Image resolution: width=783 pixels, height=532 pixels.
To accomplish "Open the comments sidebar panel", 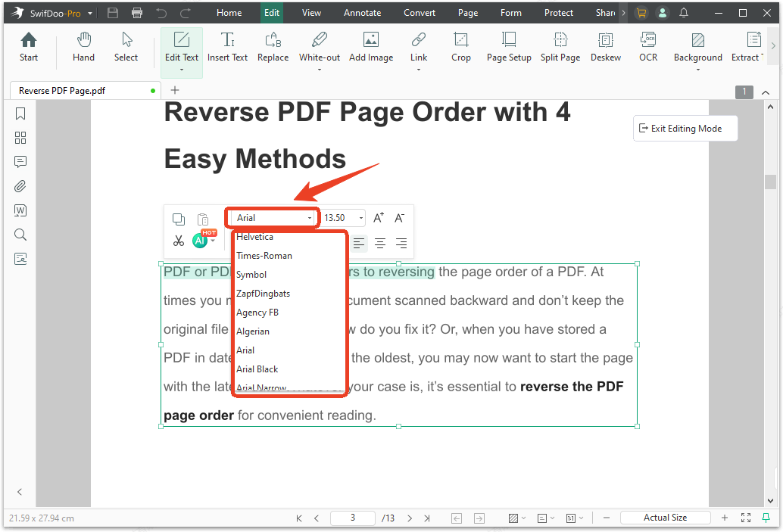I will point(20,162).
